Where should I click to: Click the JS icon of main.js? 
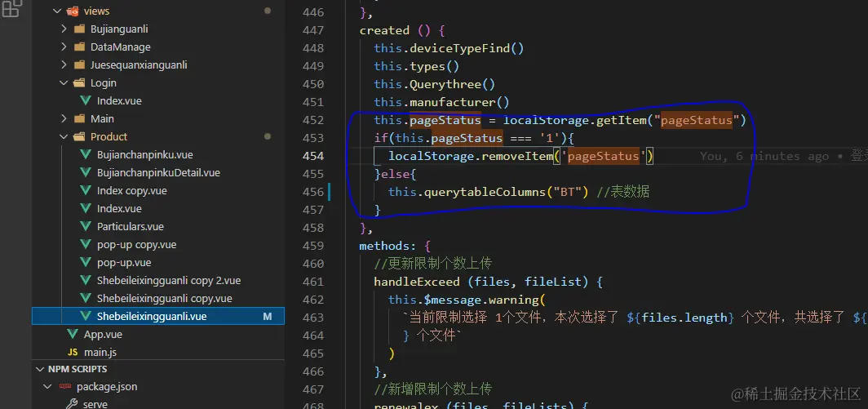(x=73, y=352)
